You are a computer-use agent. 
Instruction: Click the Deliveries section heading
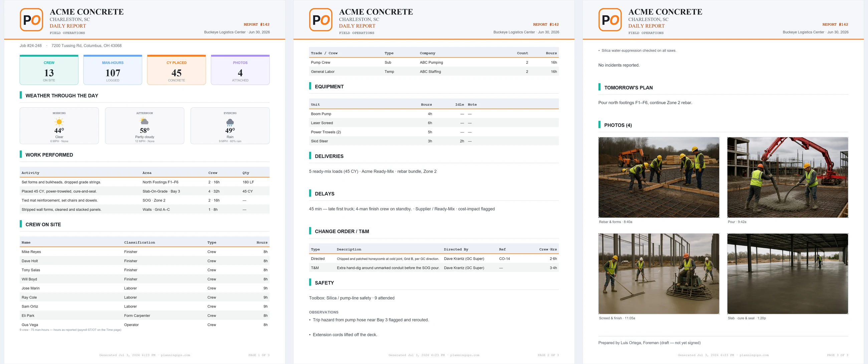(329, 156)
